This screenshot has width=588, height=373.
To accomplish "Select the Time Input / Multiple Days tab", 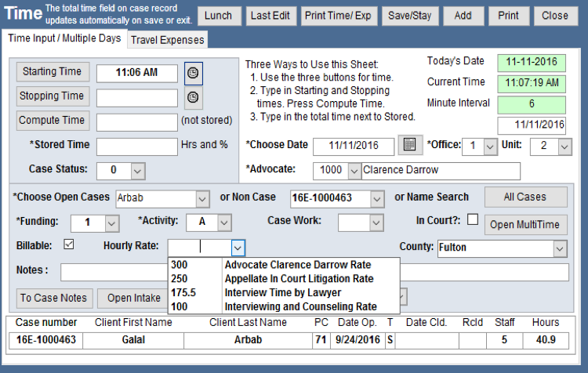I will [x=64, y=38].
